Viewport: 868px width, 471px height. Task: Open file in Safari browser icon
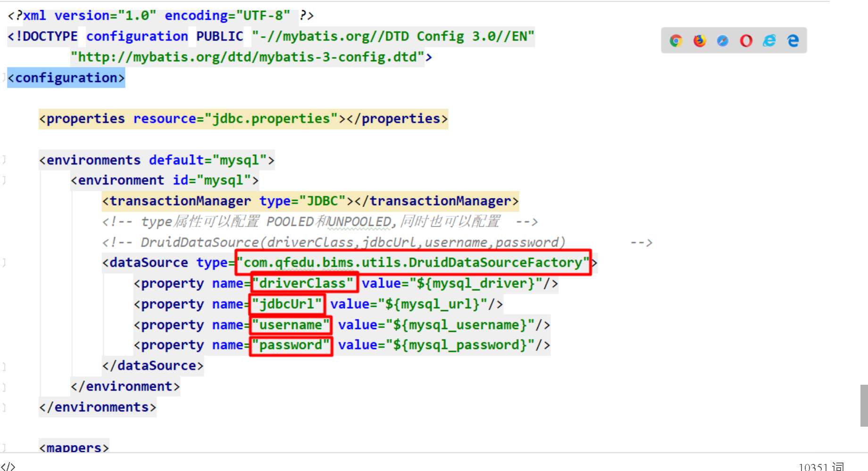point(723,41)
